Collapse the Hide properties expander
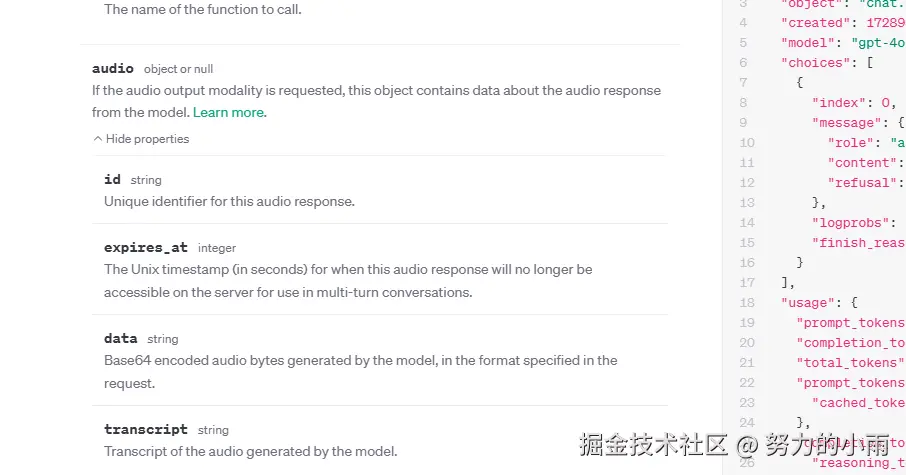Image resolution: width=906 pixels, height=475 pixels. click(146, 139)
